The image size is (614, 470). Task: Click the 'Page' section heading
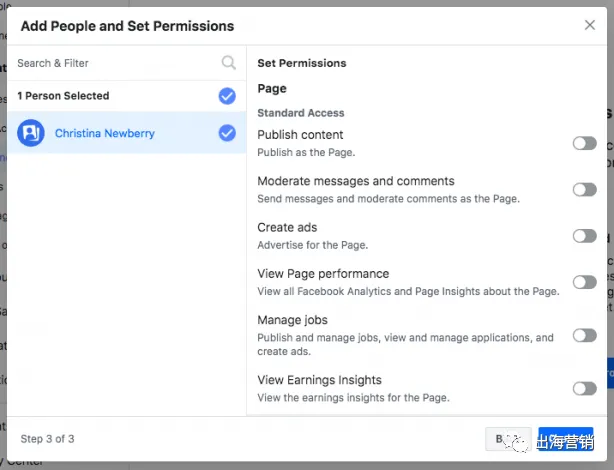(x=272, y=89)
